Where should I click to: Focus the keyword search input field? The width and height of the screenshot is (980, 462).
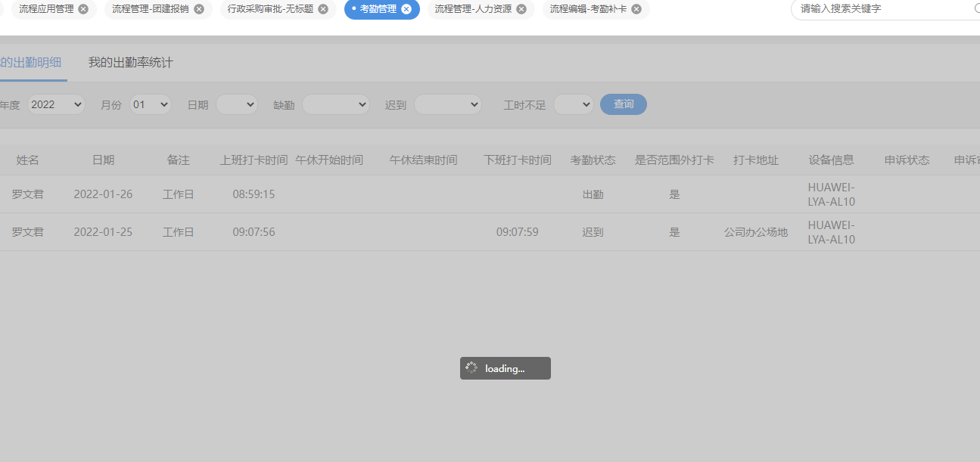tap(882, 9)
